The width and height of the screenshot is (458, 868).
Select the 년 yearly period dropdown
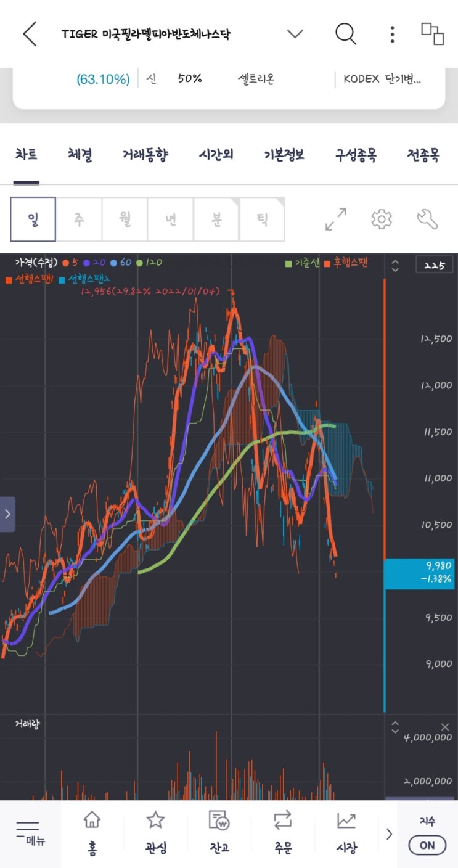click(x=171, y=219)
